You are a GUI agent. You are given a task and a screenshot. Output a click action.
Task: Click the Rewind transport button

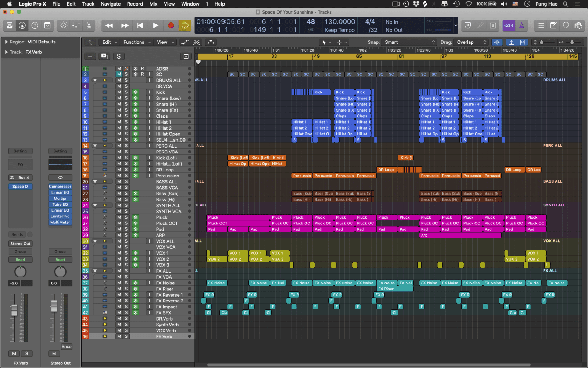tap(109, 25)
